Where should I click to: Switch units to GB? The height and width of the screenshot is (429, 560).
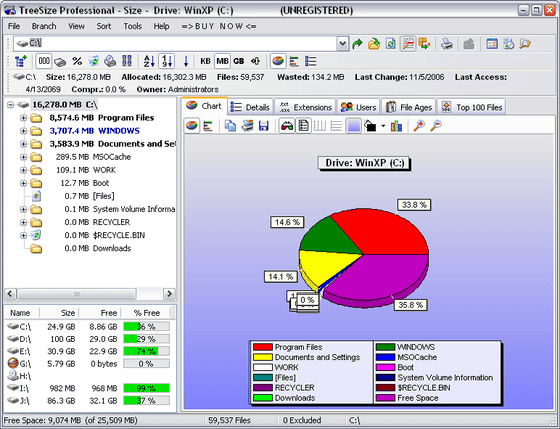pos(239,61)
